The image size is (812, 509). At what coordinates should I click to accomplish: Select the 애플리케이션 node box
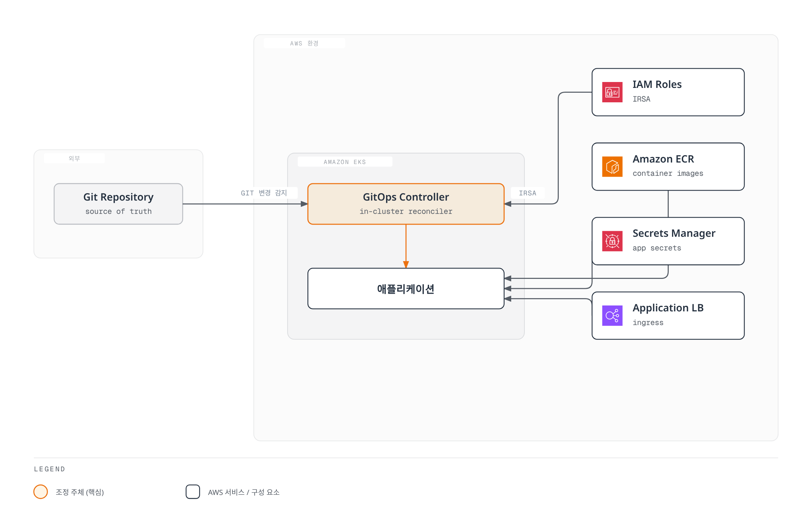406,288
